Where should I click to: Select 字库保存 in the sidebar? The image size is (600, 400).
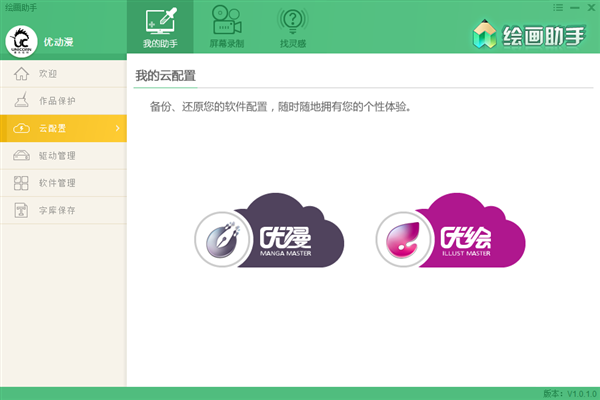click(x=64, y=210)
